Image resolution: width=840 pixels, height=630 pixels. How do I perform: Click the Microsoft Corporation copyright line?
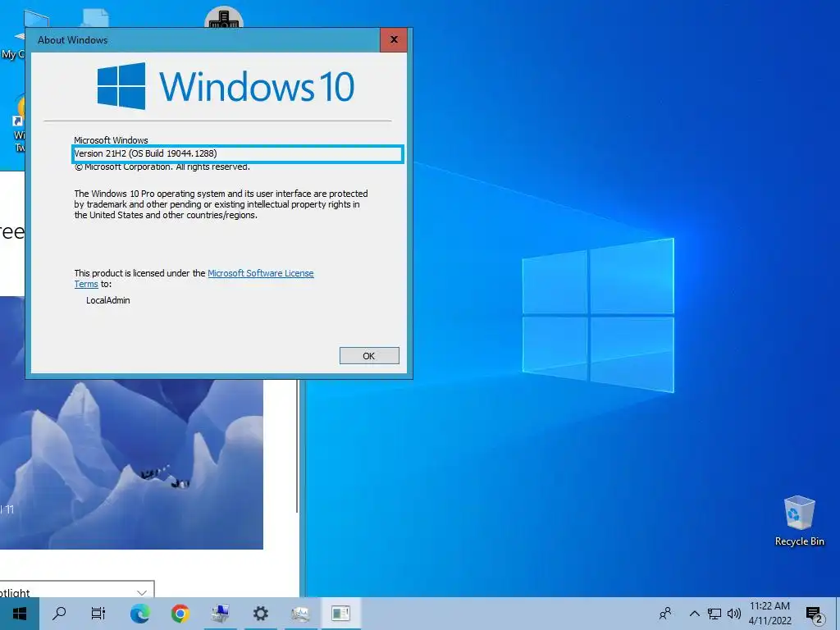pyautogui.click(x=162, y=167)
